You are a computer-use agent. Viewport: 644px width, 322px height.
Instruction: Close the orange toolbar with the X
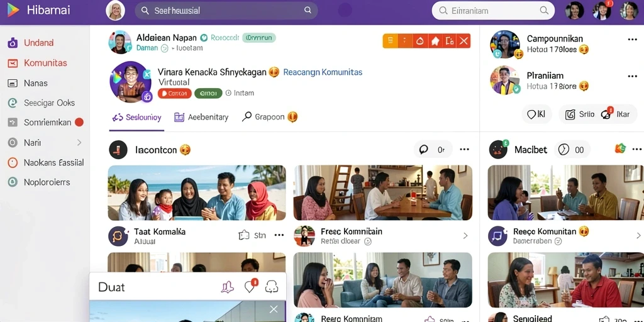(464, 41)
